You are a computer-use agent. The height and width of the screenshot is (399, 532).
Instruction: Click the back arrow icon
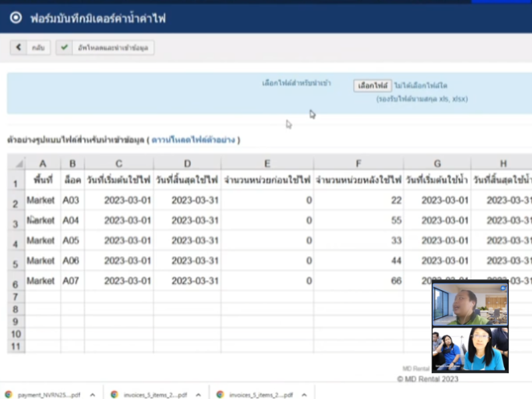[19, 47]
